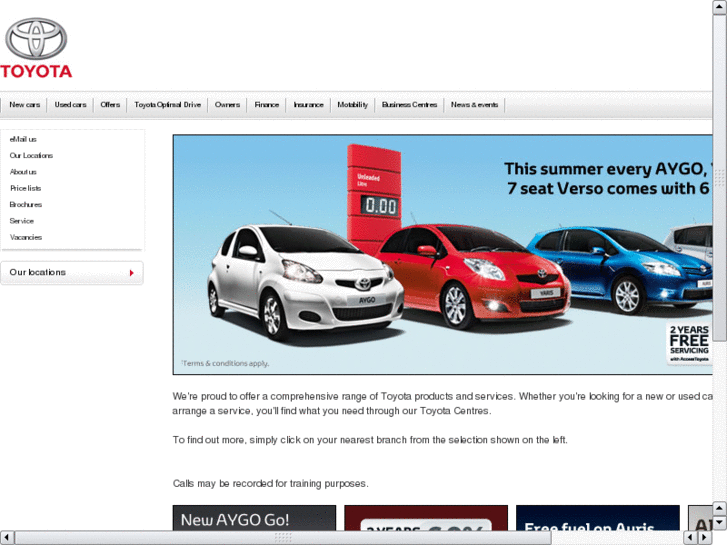Click the 2 Years Free Servicing badge
Image resolution: width=727 pixels, height=545 pixels.
point(689,343)
